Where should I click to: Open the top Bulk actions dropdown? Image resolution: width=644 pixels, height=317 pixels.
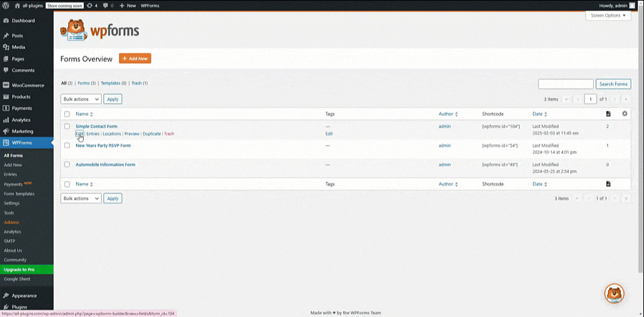81,99
